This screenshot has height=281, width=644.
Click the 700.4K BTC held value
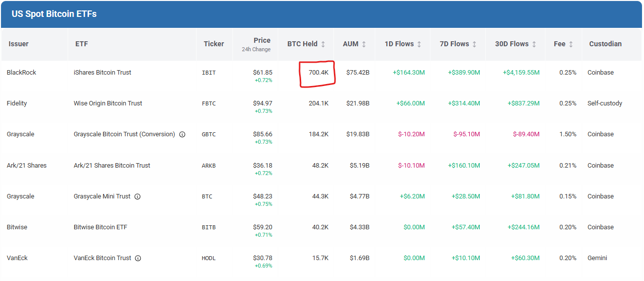click(319, 73)
